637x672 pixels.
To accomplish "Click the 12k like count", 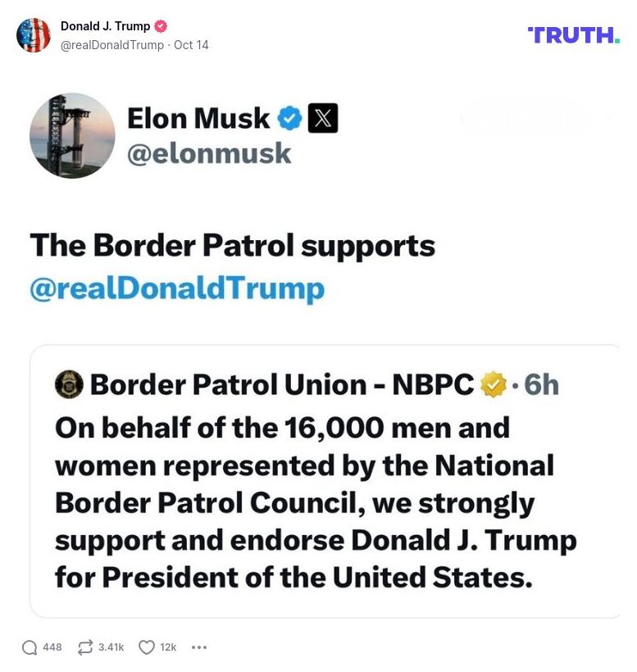I will point(166,647).
